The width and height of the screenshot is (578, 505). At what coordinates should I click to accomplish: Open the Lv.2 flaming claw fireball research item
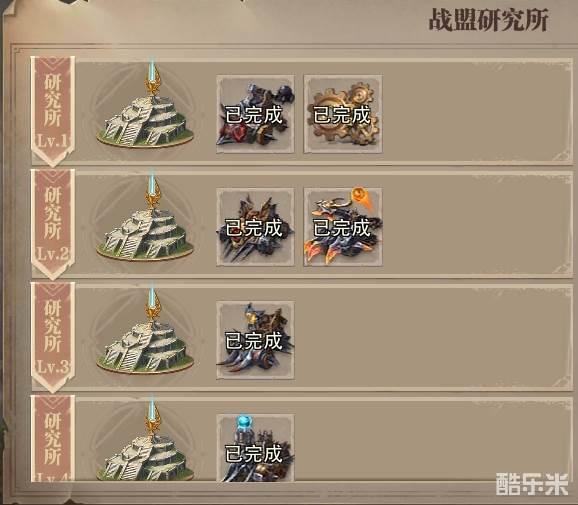point(343,227)
